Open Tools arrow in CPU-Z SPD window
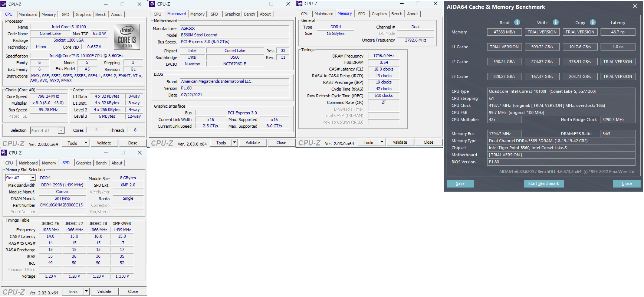The height and width of the screenshot is (297, 644). [86, 291]
